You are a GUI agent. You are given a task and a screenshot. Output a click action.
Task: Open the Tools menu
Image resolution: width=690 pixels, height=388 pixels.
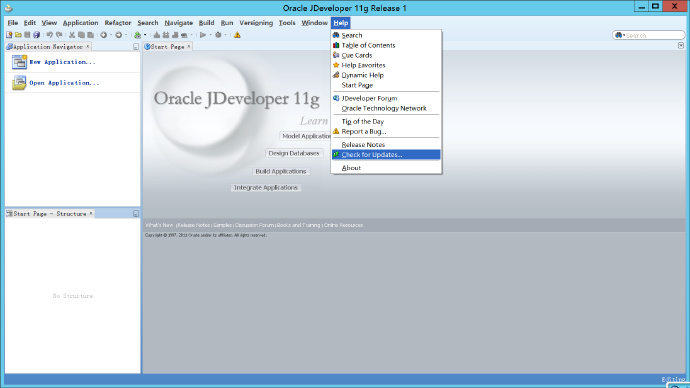(x=287, y=23)
